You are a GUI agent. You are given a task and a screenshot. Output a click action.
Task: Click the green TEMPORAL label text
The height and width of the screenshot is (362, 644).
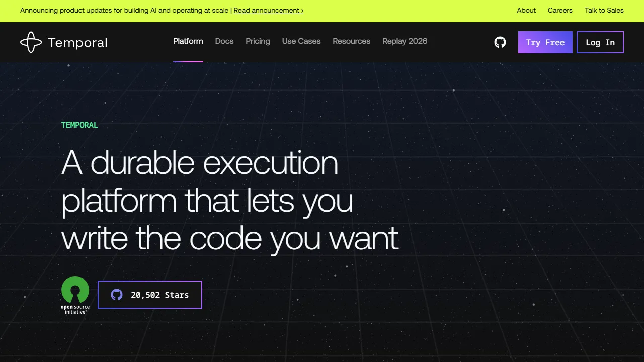79,125
